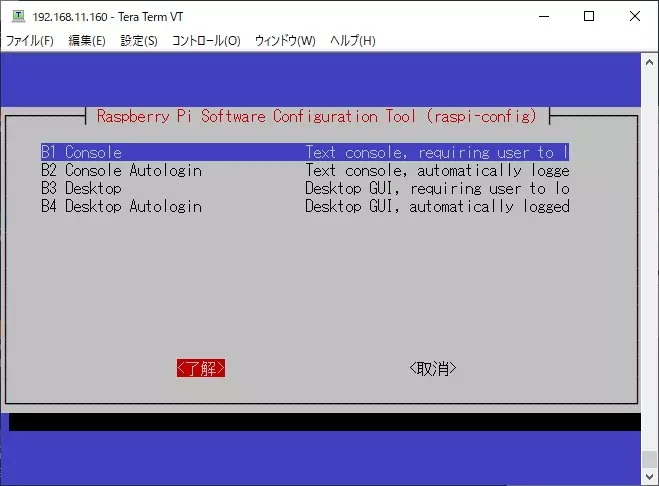Select the B3 Desktop option

pyautogui.click(x=305, y=188)
